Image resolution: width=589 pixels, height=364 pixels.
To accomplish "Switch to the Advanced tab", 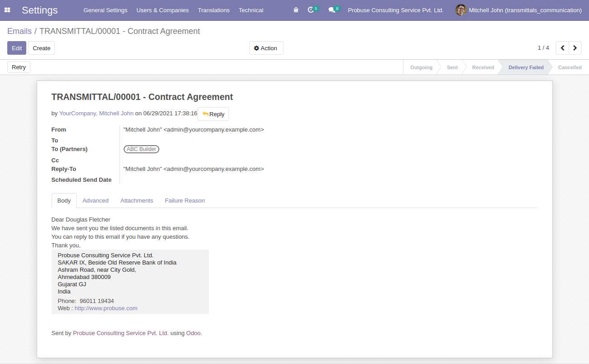I will point(96,201).
